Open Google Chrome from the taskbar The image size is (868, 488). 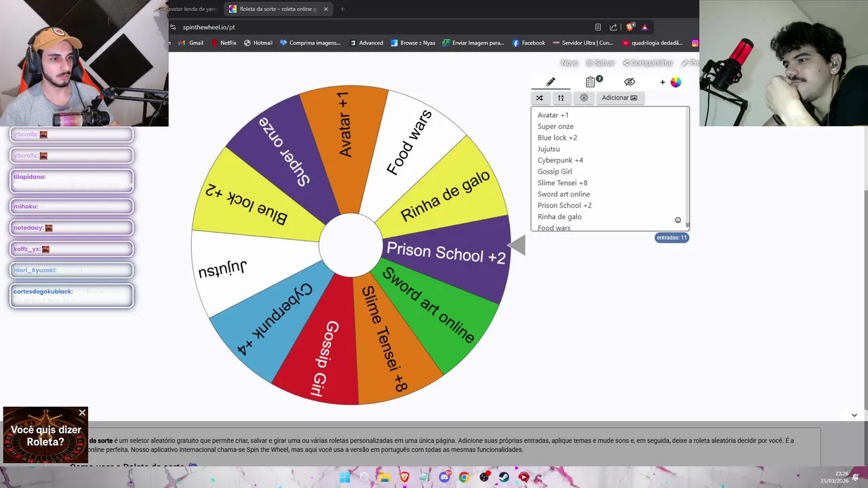464,477
